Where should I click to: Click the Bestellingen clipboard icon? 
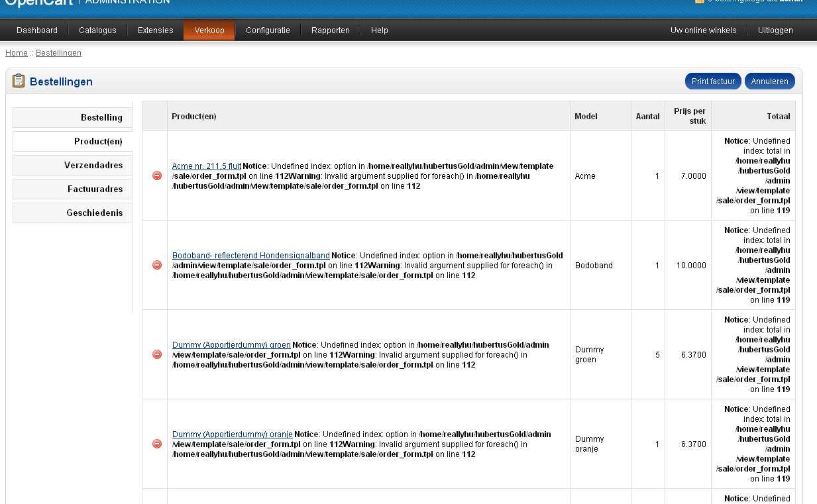19,81
